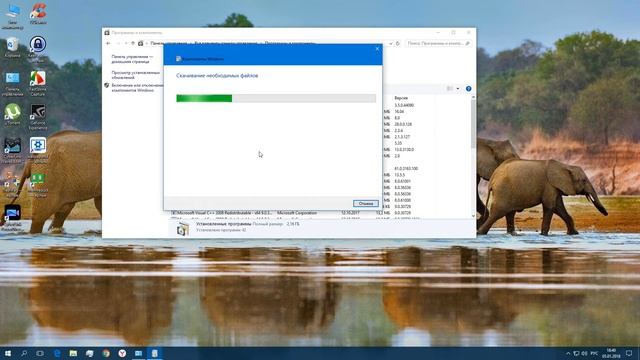The width and height of the screenshot is (640, 360).
Task: Go up one level in Programs window
Action: tap(133, 43)
